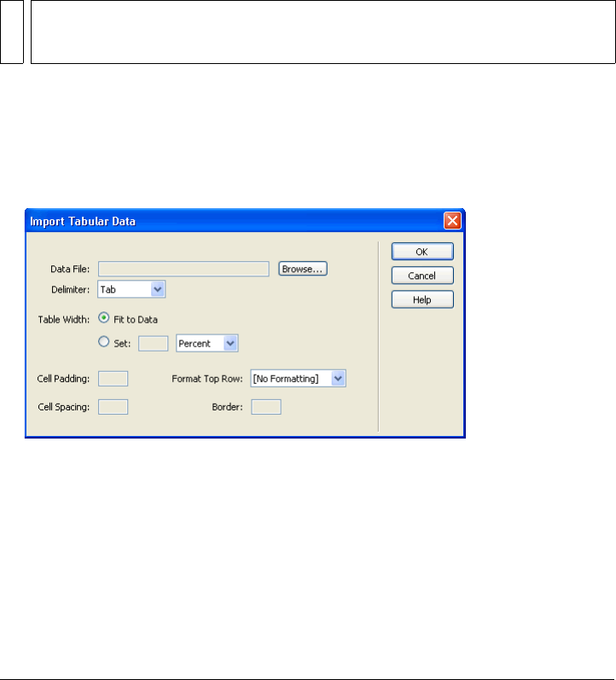Image resolution: width=616 pixels, height=680 pixels.
Task: Click the Format Top Row label
Action: pyautogui.click(x=207, y=379)
